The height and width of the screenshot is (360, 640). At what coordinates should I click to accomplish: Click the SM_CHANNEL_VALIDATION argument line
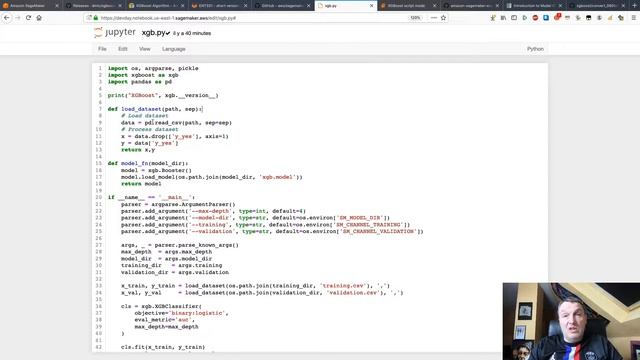pyautogui.click(x=272, y=231)
